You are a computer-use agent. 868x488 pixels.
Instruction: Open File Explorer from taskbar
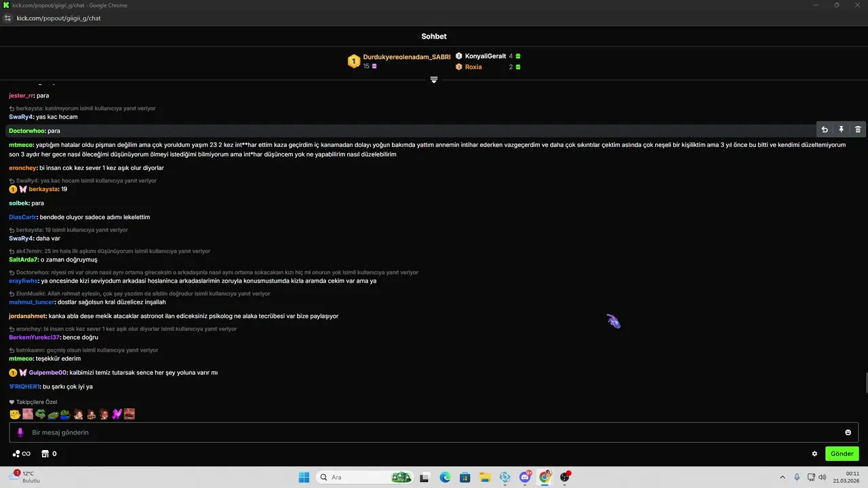click(x=485, y=477)
